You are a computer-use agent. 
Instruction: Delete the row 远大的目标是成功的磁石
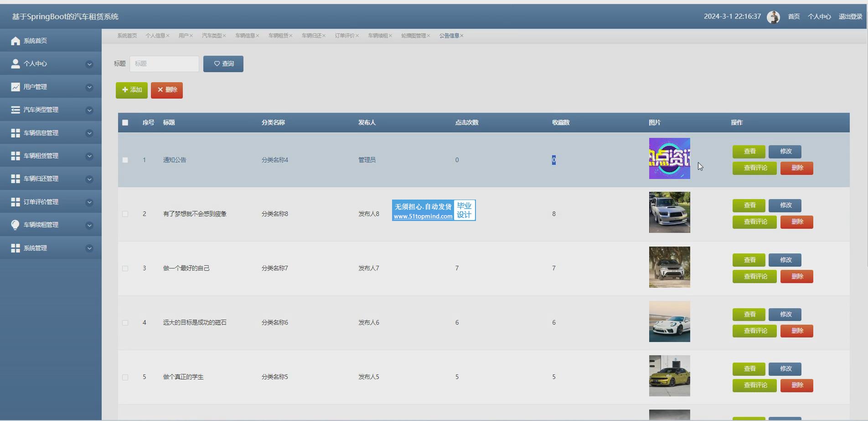[797, 331]
